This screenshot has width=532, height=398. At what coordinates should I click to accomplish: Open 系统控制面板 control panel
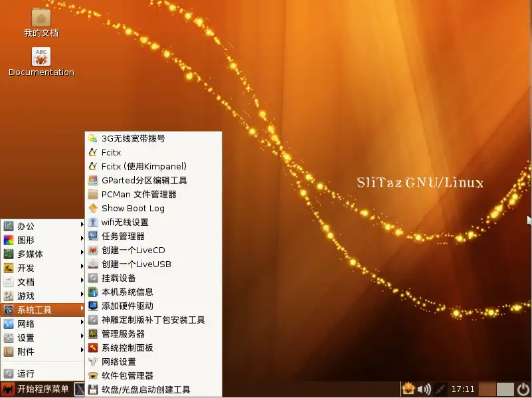(153, 348)
